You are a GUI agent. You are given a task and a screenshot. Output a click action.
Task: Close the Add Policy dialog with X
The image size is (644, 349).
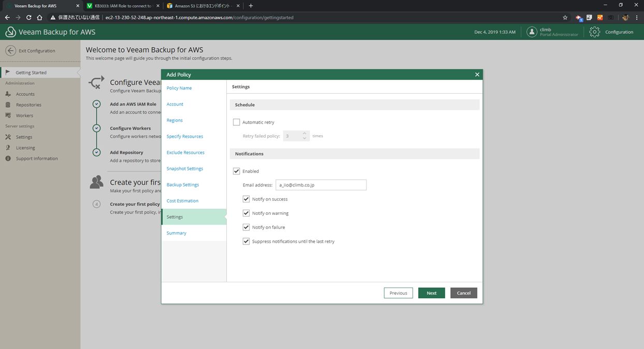point(477,75)
